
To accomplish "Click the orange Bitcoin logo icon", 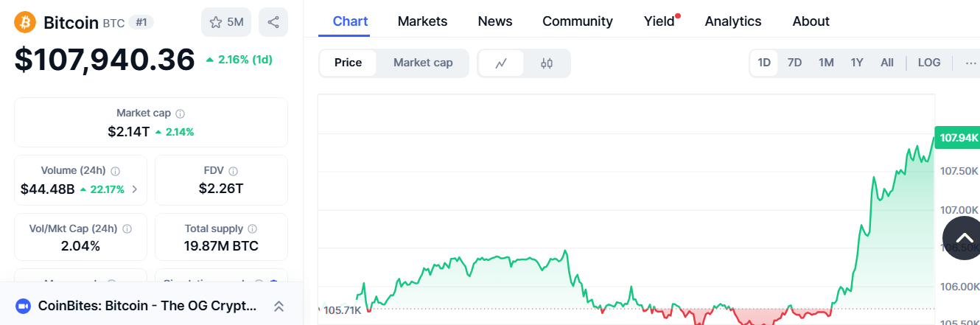I will pyautogui.click(x=25, y=22).
